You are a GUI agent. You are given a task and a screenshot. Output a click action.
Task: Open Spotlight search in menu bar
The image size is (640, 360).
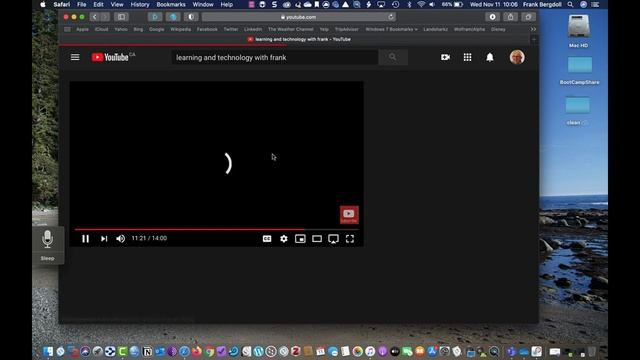(x=570, y=4)
